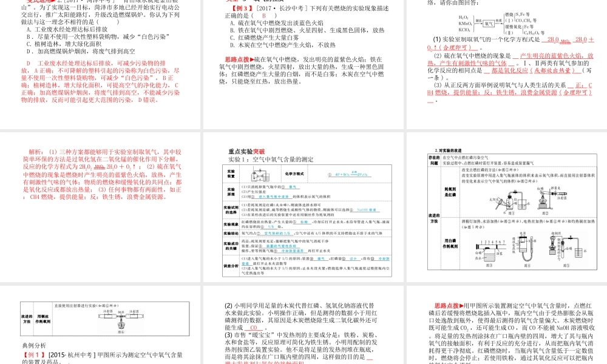Click the syringe apparatus drawing in the 用铜丝 table
The height and width of the screenshot is (364, 607).
[121, 321]
